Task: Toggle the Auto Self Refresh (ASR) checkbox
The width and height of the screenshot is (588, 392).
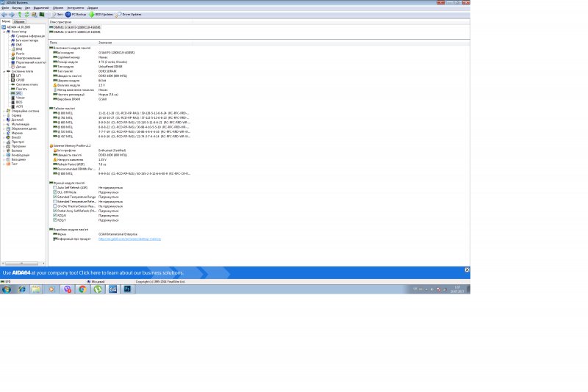Action: 55,188
